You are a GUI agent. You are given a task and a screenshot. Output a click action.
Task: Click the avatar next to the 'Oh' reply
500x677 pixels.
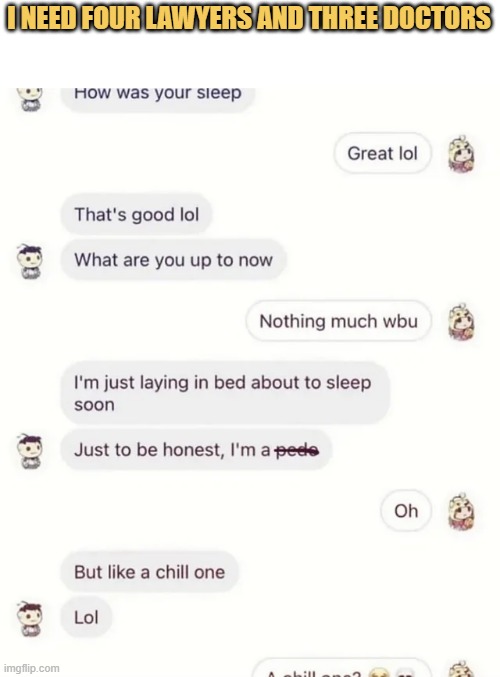point(461,511)
